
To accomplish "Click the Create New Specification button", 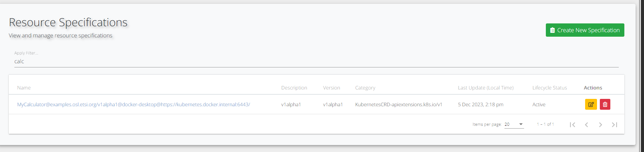I will pyautogui.click(x=585, y=30).
